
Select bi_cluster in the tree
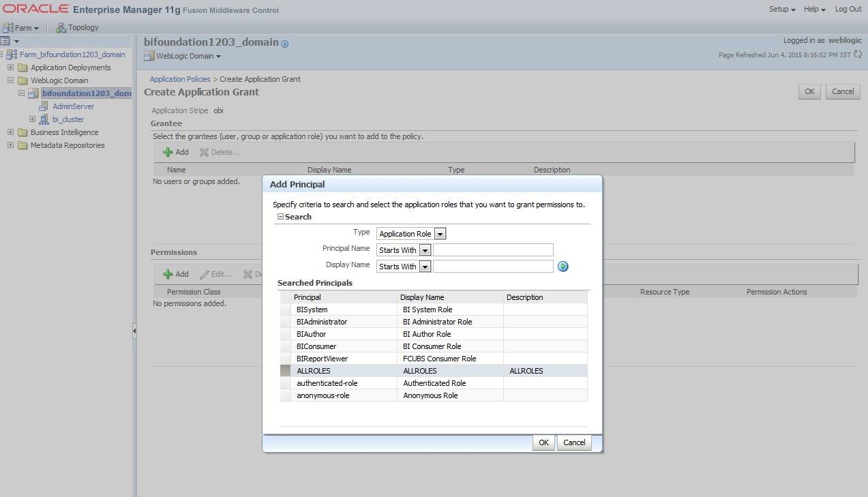68,119
